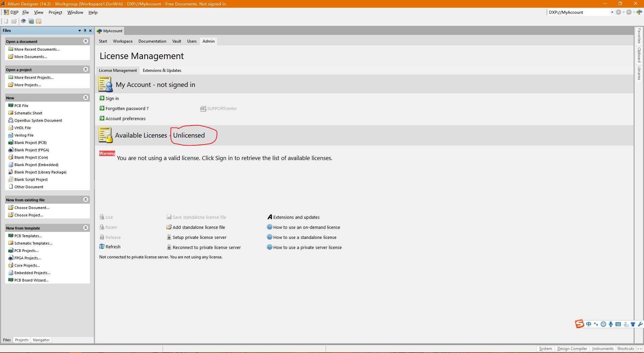Collapse the New from template section
The height and width of the screenshot is (353, 644).
pos(86,228)
